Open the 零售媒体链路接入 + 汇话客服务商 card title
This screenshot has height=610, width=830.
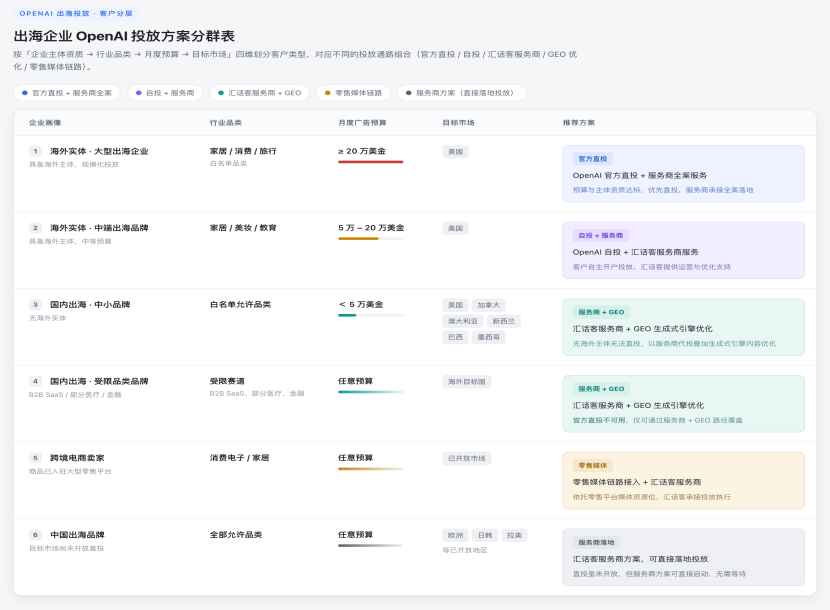(x=637, y=482)
